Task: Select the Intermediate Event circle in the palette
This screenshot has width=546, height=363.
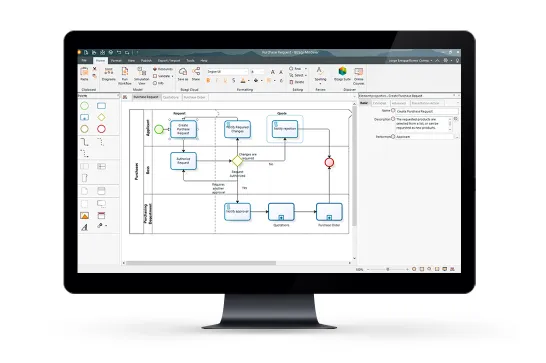Action: tap(84, 129)
